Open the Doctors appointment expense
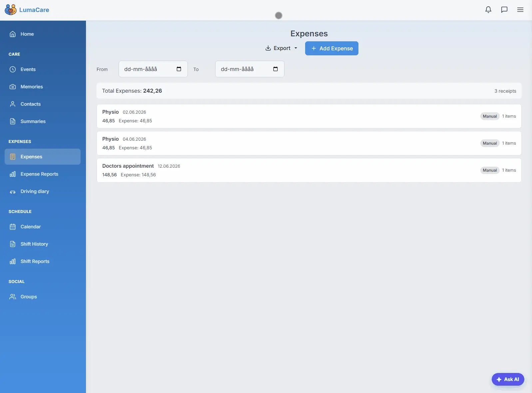The height and width of the screenshot is (393, 532). tap(309, 170)
